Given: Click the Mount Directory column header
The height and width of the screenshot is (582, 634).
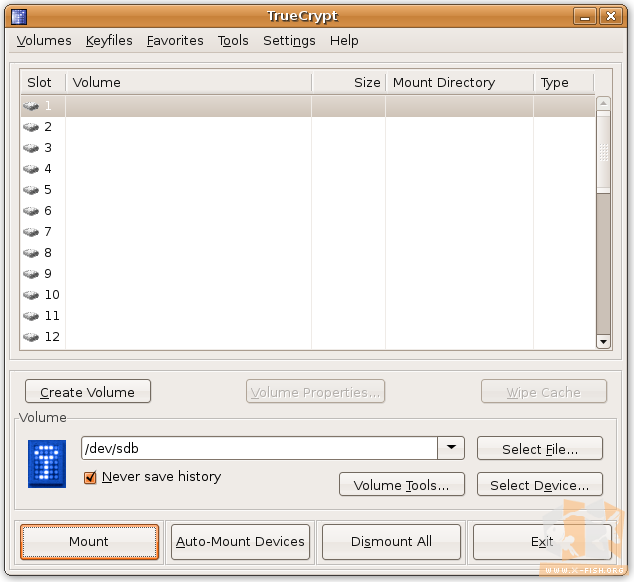Looking at the screenshot, I should (x=460, y=83).
